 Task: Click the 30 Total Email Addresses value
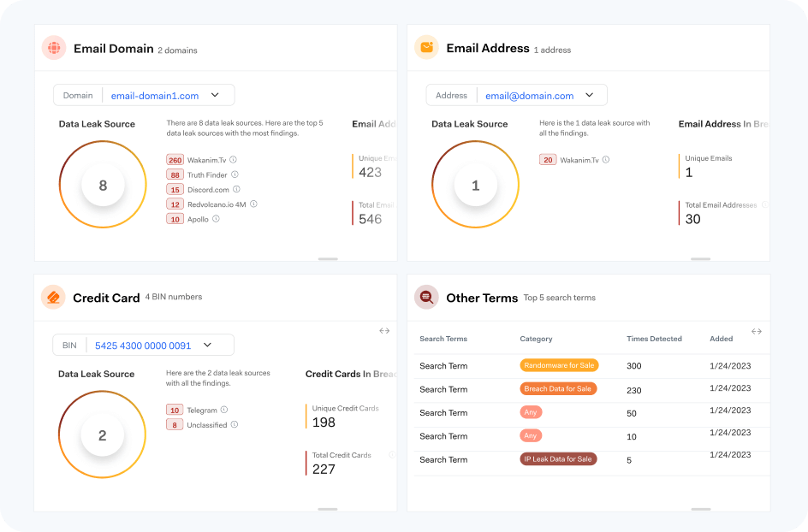tap(693, 220)
